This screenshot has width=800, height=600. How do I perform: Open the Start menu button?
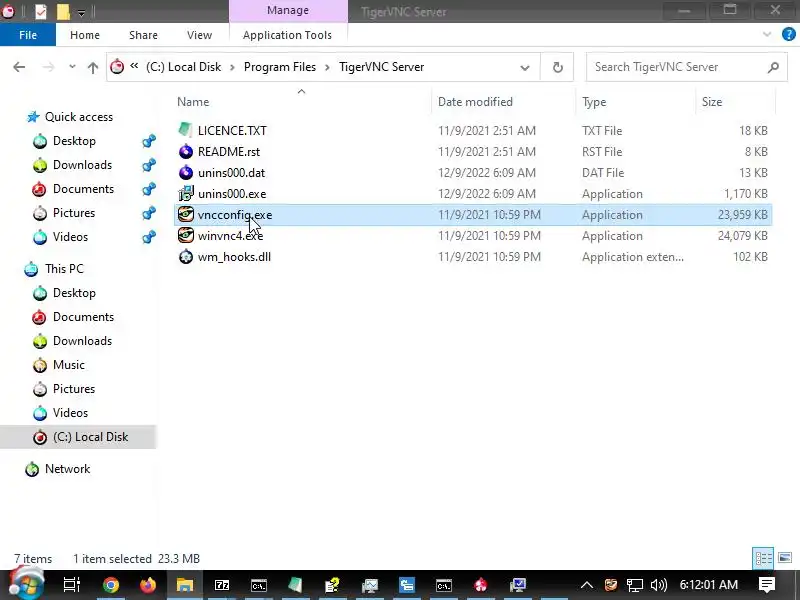[x=27, y=585]
